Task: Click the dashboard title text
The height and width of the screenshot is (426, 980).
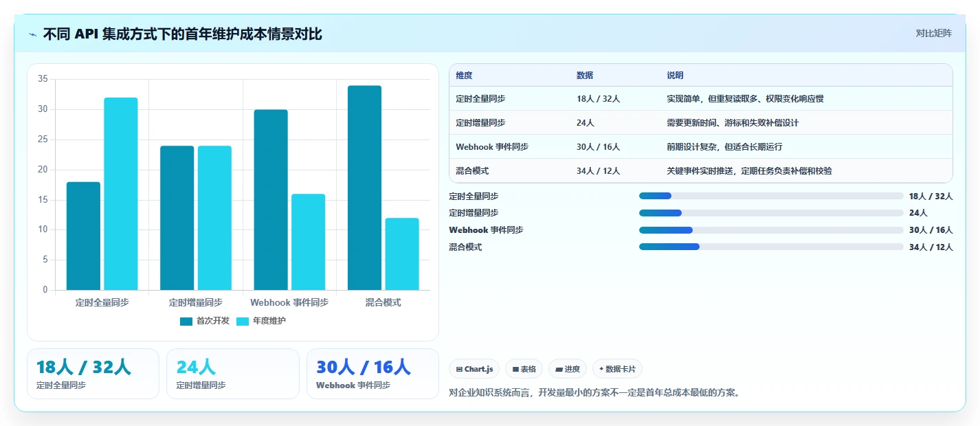Action: (x=182, y=34)
